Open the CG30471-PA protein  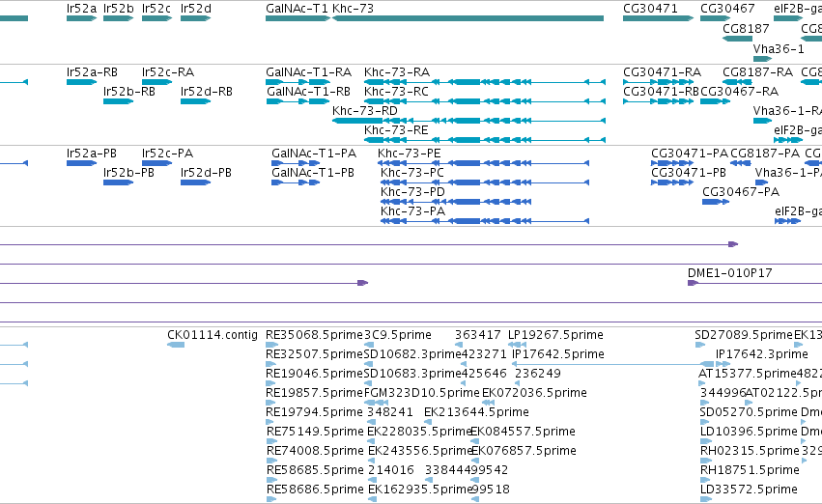click(672, 163)
